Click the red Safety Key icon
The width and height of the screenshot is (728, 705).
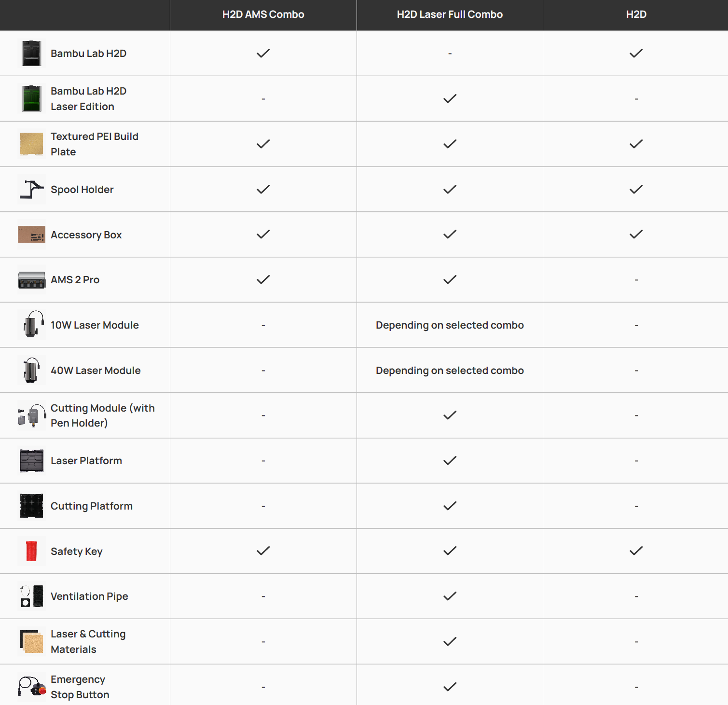pyautogui.click(x=32, y=551)
